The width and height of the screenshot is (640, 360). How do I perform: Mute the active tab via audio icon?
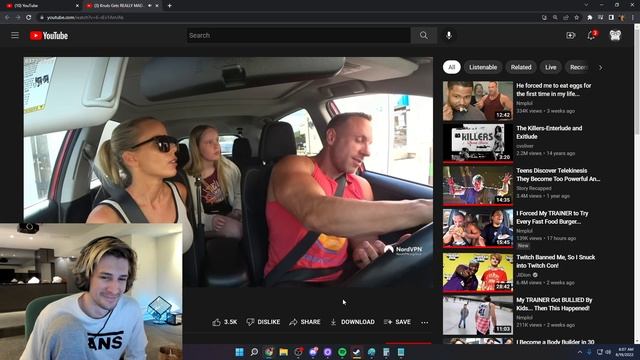(149, 6)
